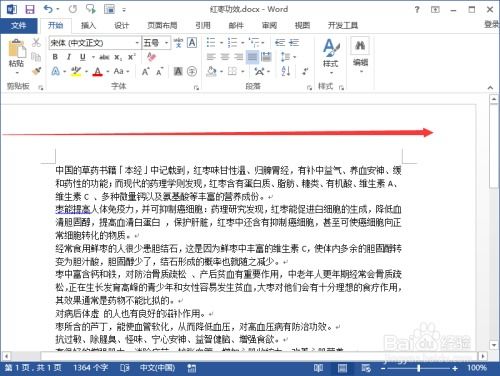Click the Clear Formatting eraser icon

[151, 57]
